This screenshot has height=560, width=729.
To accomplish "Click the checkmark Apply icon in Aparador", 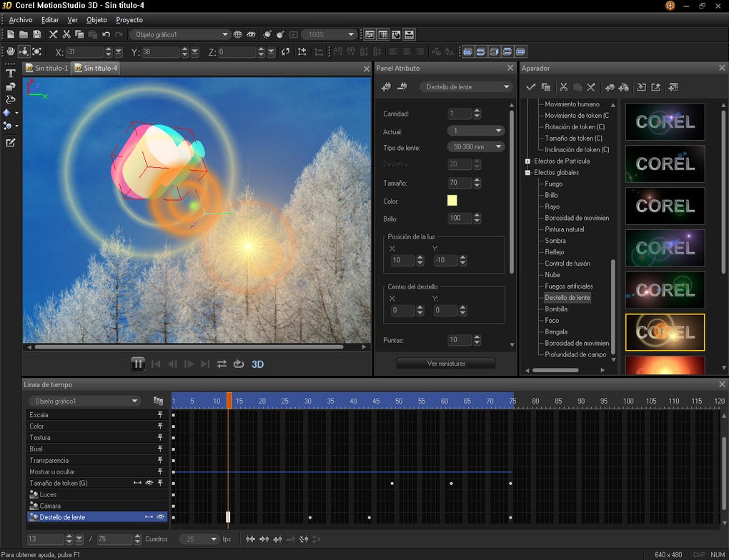I will 530,87.
